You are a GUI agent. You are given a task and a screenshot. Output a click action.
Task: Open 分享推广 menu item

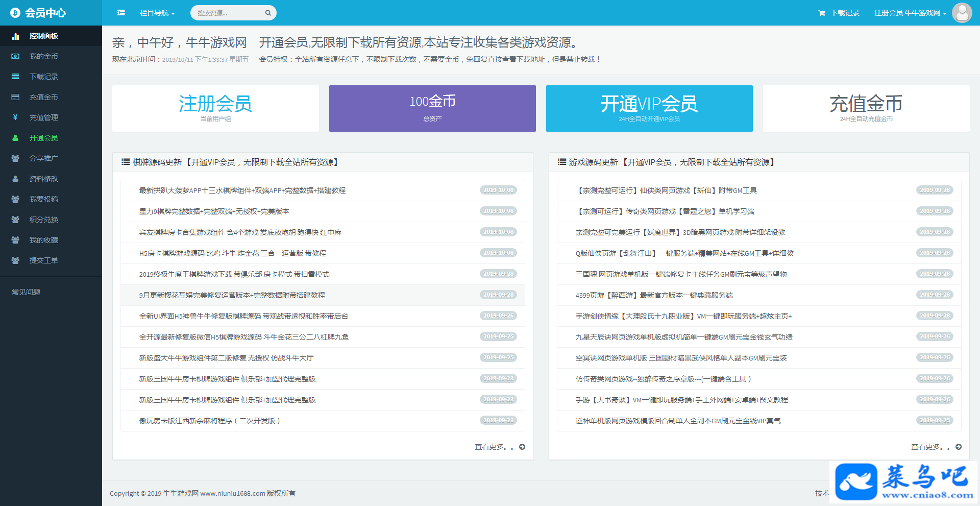click(x=51, y=158)
